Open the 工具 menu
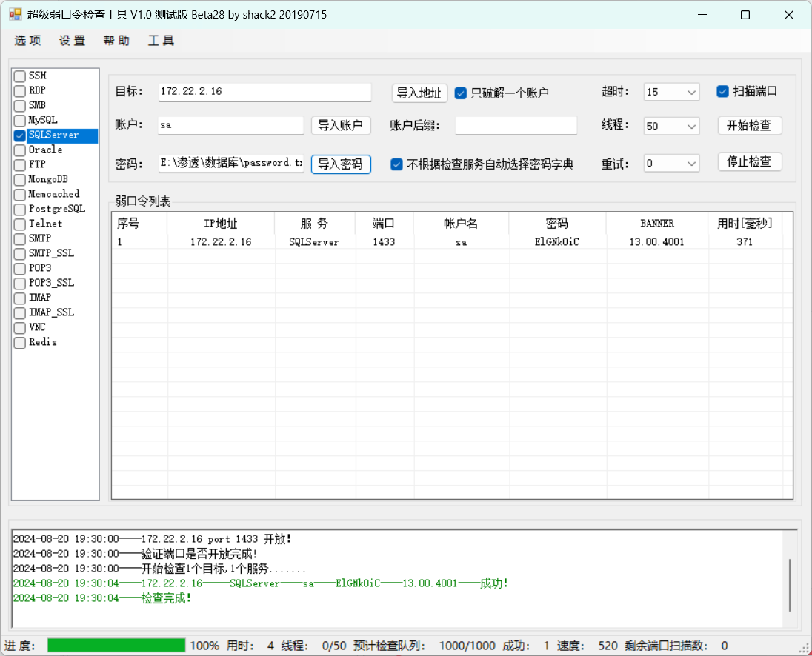 click(161, 41)
